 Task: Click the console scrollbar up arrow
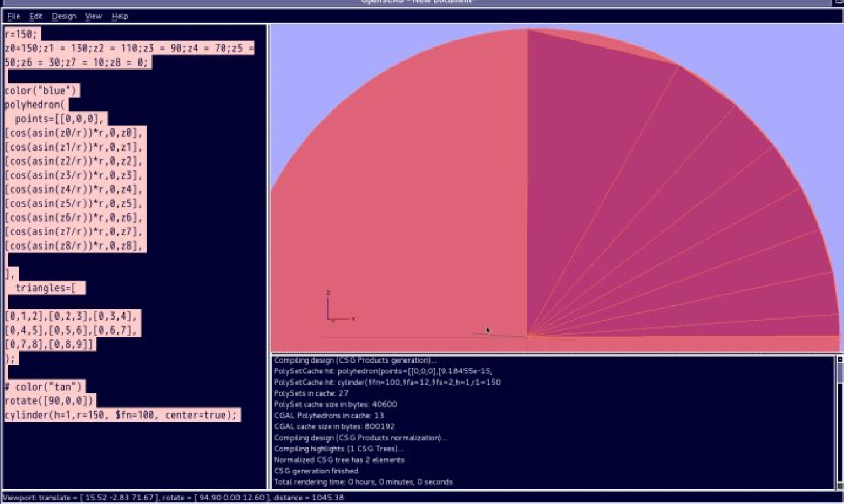coord(839,359)
